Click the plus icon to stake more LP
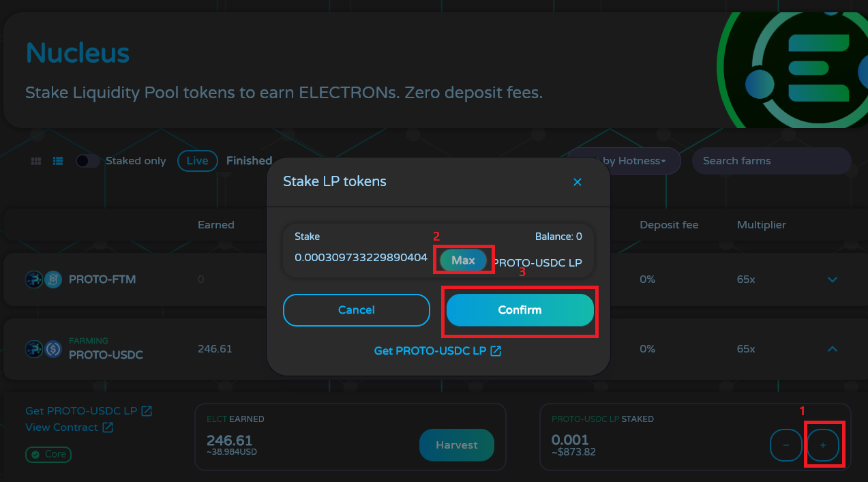Image resolution: width=868 pixels, height=482 pixels. coord(823,445)
